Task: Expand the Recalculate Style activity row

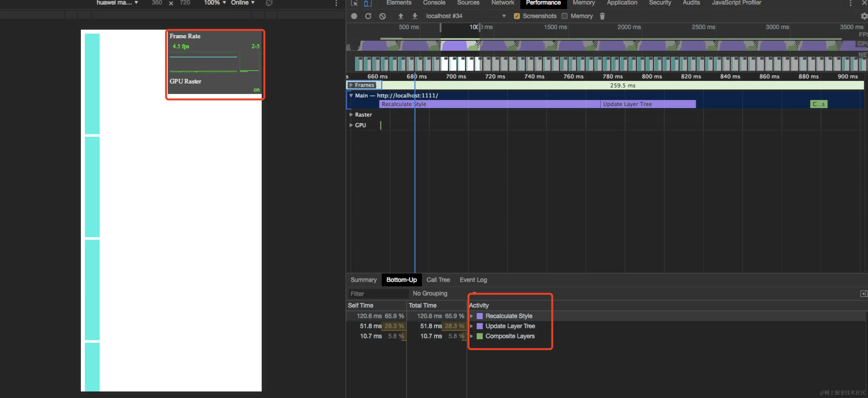Action: coord(471,316)
